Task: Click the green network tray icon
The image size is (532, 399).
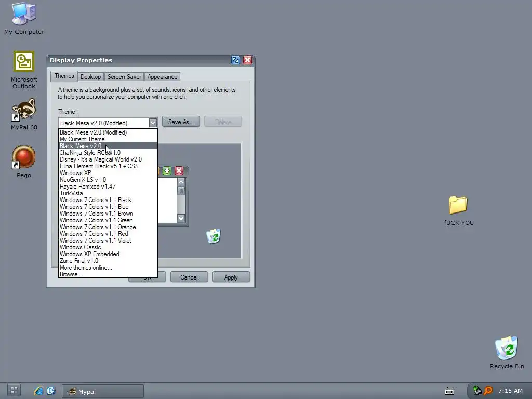Action: pos(477,391)
